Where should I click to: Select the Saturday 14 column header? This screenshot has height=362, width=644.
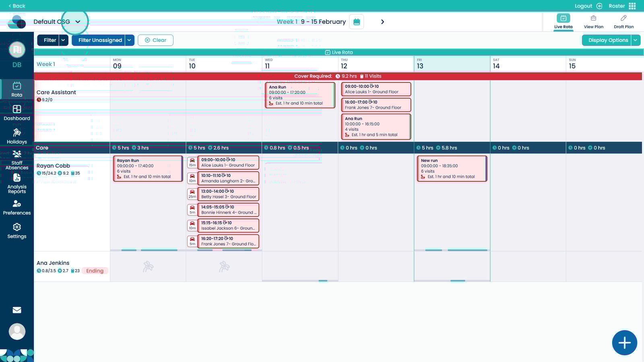(x=528, y=64)
